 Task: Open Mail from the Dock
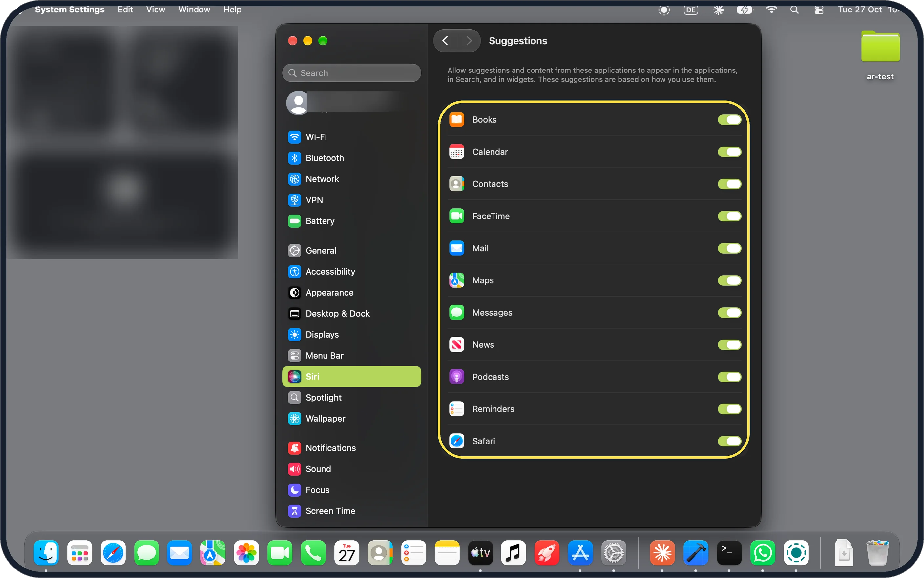coord(179,552)
